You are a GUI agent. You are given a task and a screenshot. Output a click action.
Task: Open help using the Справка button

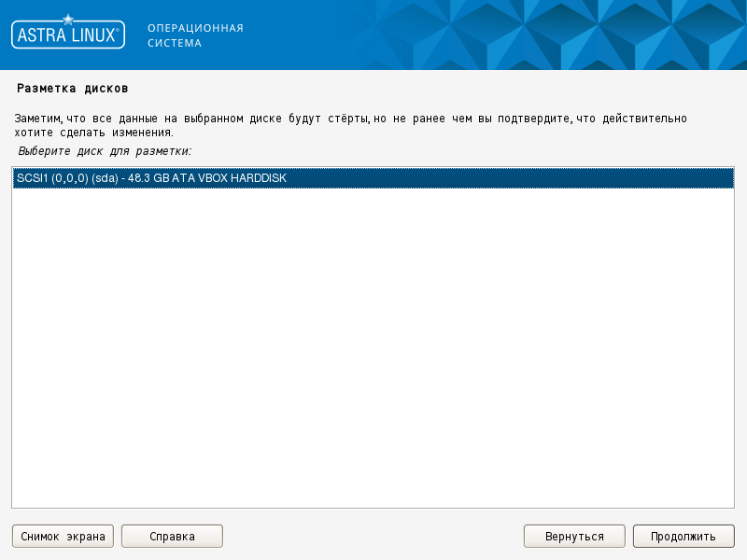point(171,536)
